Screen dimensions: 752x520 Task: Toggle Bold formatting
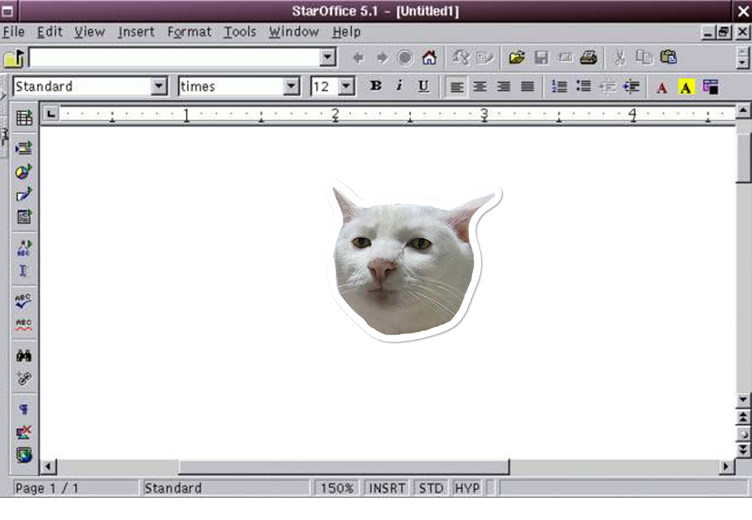tap(376, 86)
